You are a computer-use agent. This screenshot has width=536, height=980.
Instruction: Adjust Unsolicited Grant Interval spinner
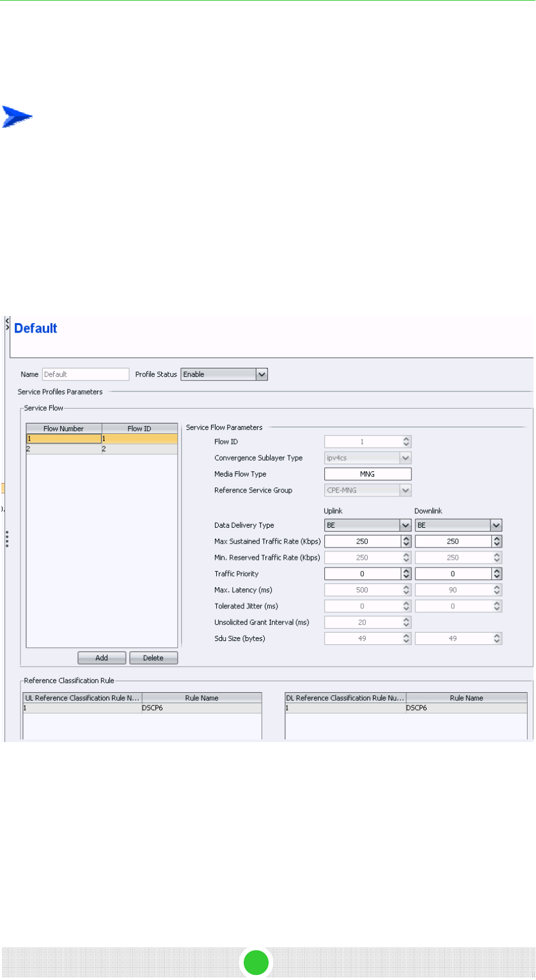tap(406, 622)
